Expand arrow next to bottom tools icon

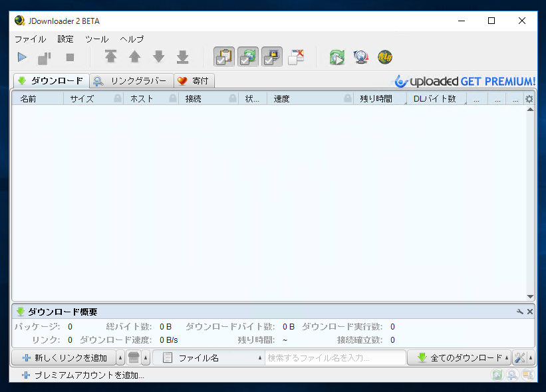point(531,357)
